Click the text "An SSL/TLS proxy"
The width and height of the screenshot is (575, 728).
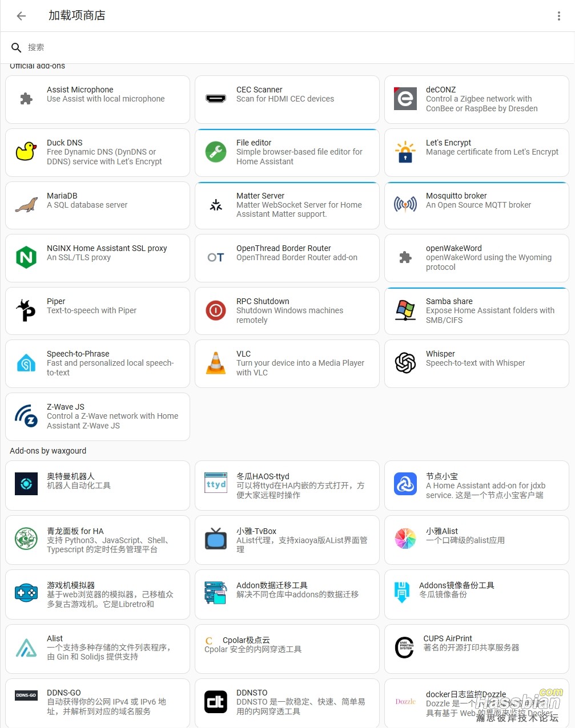(79, 257)
